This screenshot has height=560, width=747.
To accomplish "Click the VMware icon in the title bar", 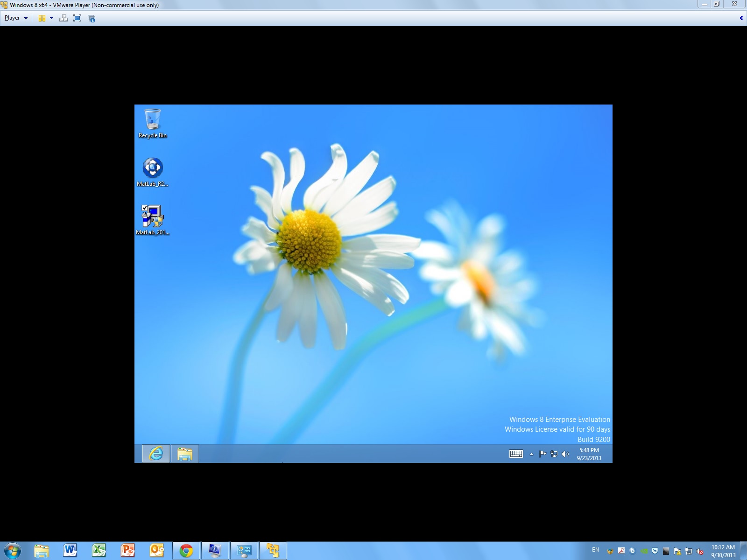I will (4, 5).
